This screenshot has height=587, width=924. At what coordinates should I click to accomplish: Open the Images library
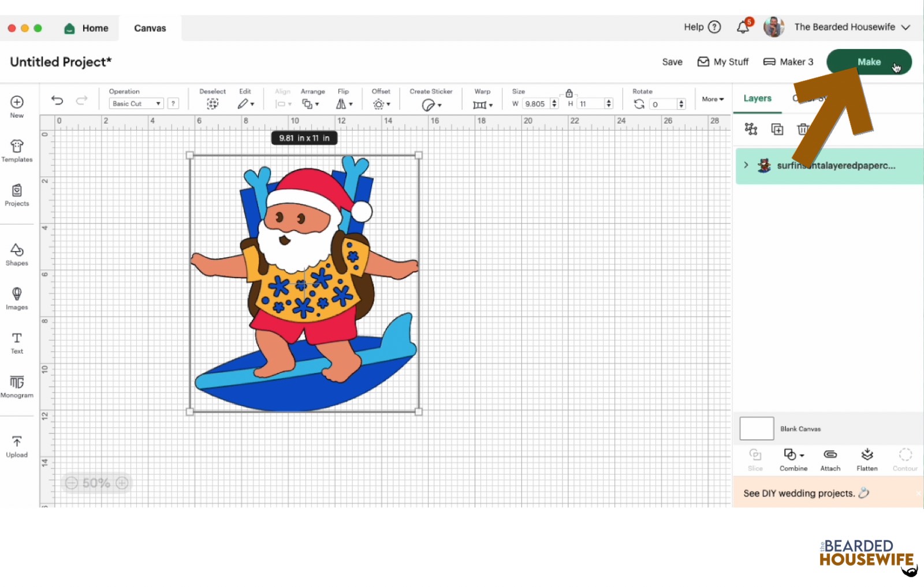(17, 299)
